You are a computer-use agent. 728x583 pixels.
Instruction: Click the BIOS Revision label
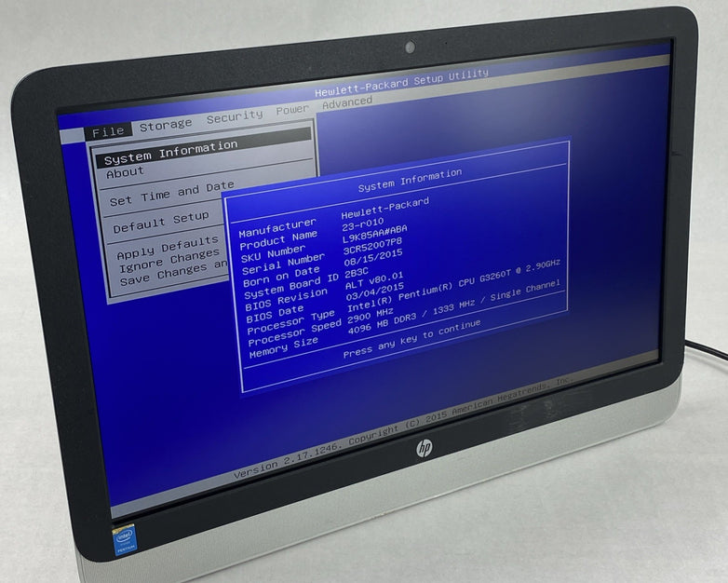[287, 300]
